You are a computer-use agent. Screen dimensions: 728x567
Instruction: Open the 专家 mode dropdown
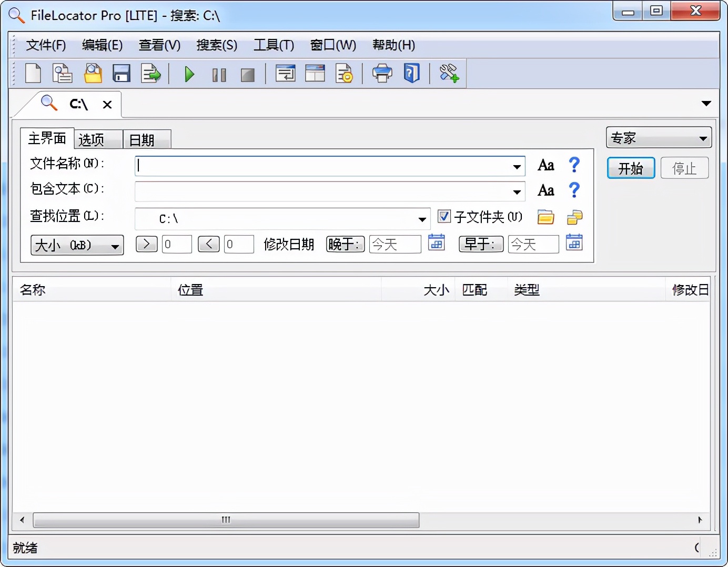pyautogui.click(x=659, y=138)
